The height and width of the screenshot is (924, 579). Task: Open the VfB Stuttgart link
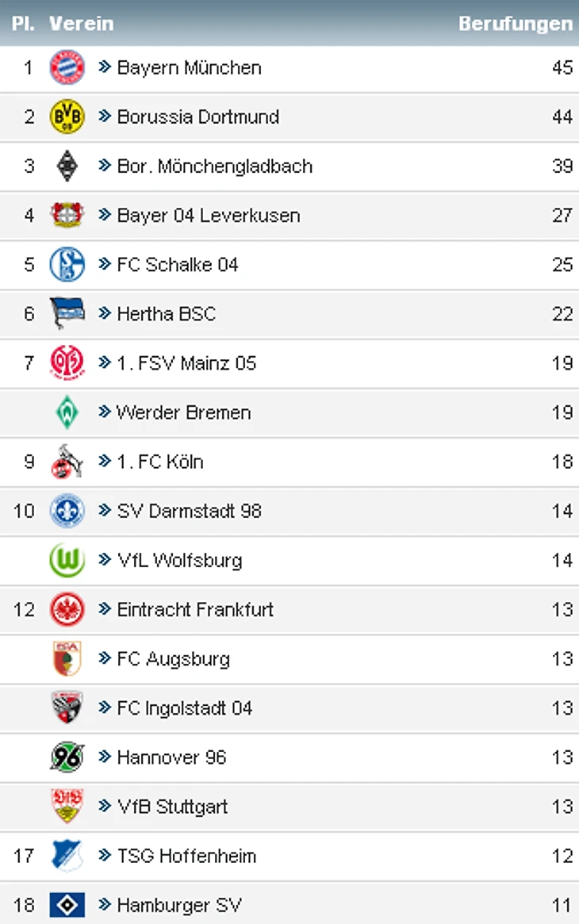pos(172,807)
